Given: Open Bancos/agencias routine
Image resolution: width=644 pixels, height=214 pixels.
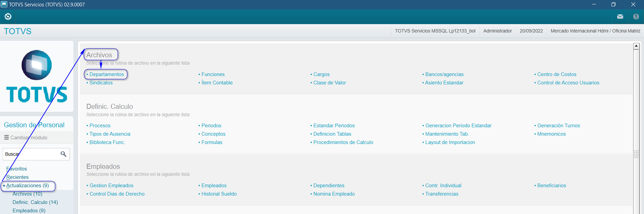Looking at the screenshot, I should [444, 74].
